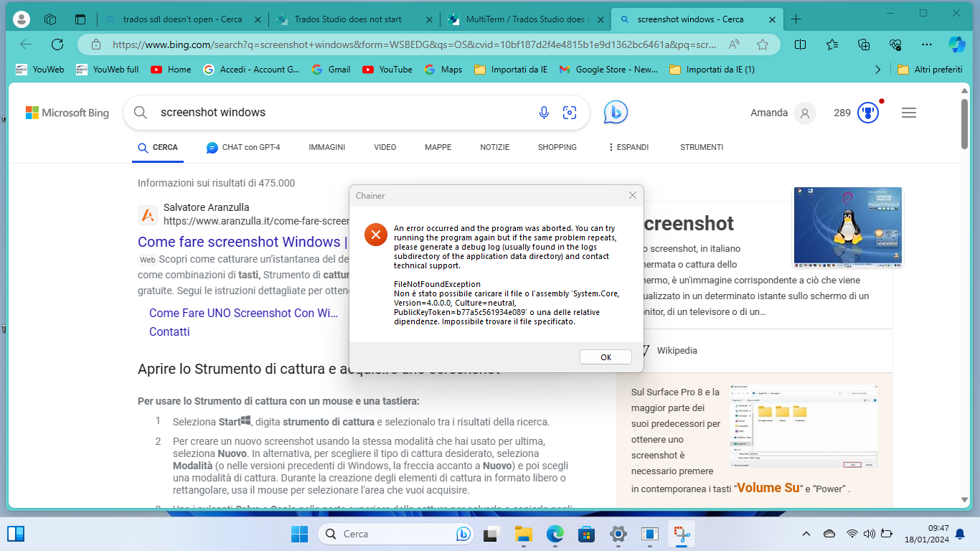Open 'Come fare screenshot Windows' result link

pos(242,242)
